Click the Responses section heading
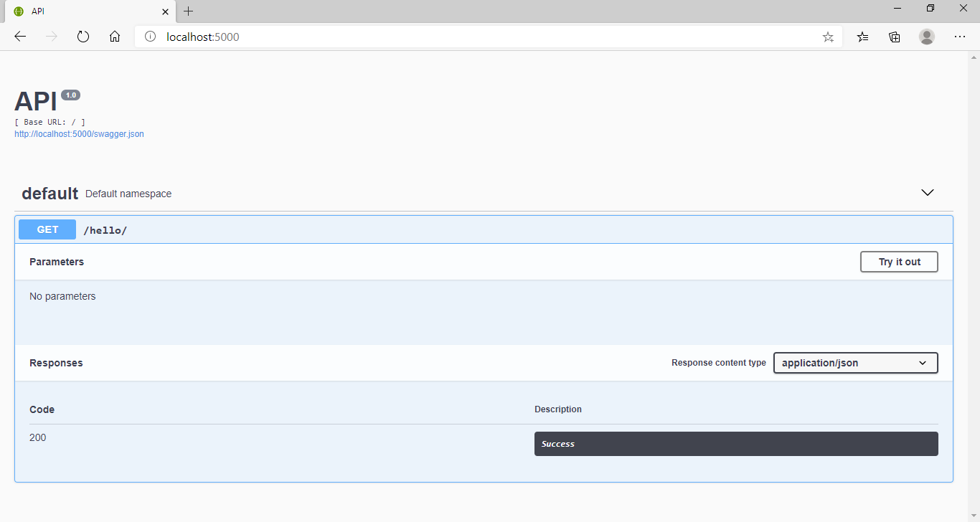Viewport: 980px width, 522px height. point(56,363)
